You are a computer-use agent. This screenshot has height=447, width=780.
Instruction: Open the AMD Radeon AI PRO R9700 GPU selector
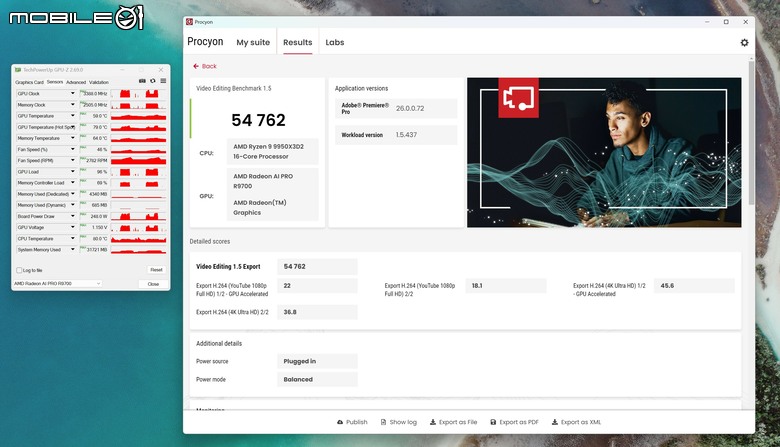click(57, 283)
